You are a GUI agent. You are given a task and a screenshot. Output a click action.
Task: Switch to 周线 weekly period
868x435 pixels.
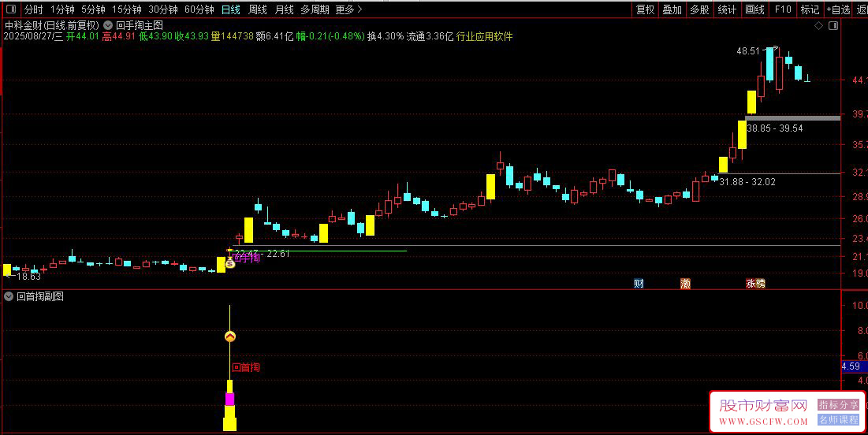coord(258,9)
